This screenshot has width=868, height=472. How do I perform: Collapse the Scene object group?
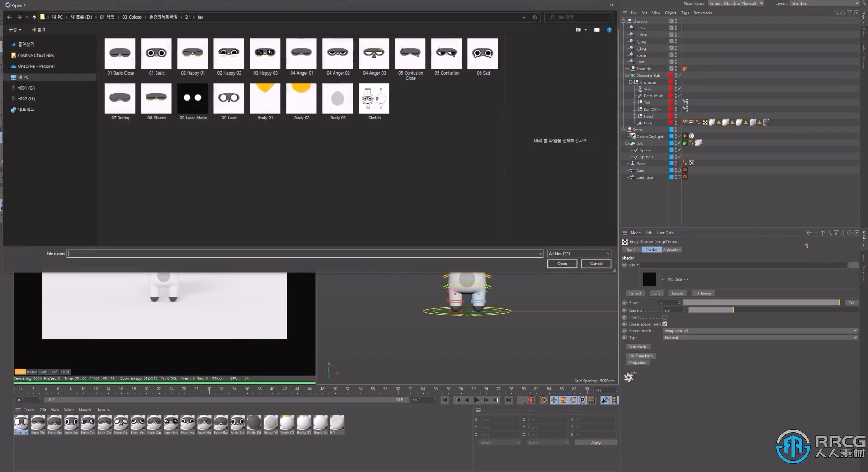click(623, 130)
